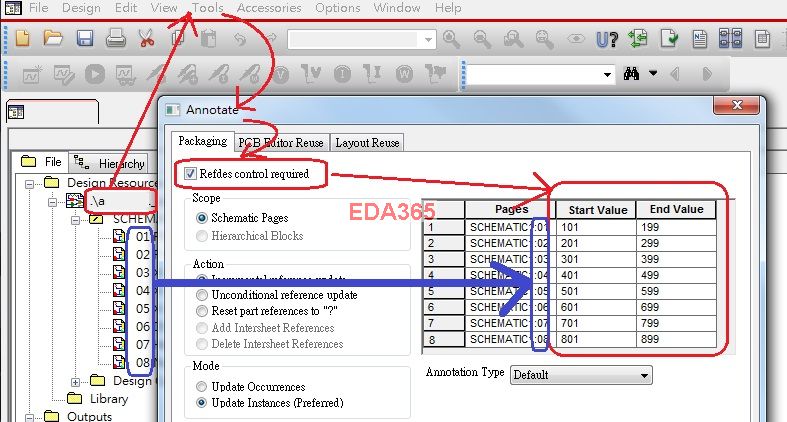The width and height of the screenshot is (787, 422).
Task: Click row header 3 in pages table
Action: click(444, 259)
